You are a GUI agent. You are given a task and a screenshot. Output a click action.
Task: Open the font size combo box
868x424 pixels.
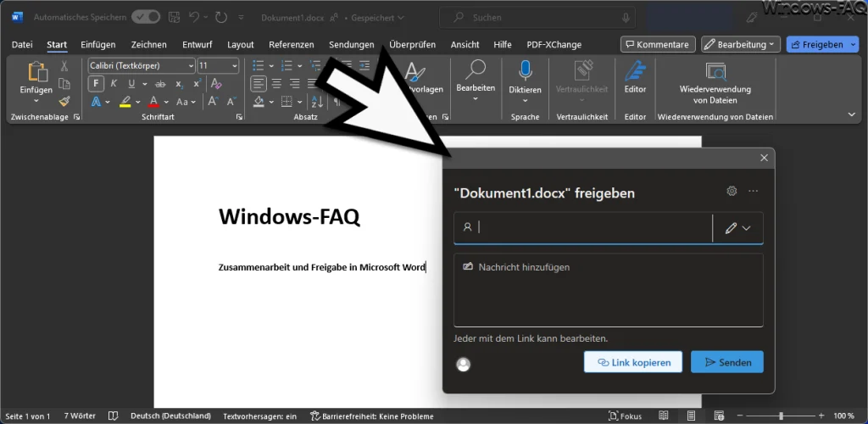(x=218, y=66)
